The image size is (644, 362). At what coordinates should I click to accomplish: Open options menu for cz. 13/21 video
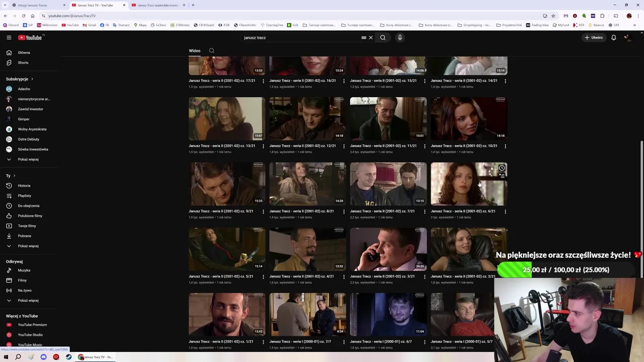click(x=263, y=146)
